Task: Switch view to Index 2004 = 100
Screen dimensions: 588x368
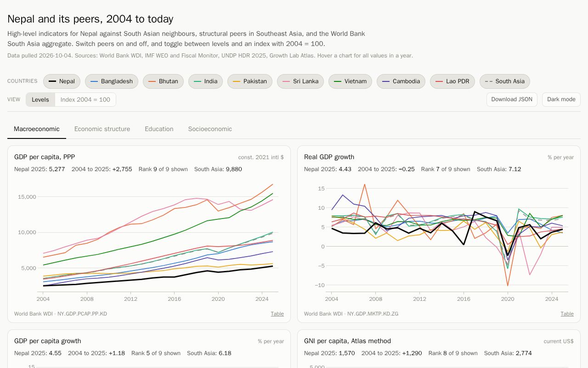Action: [85, 100]
